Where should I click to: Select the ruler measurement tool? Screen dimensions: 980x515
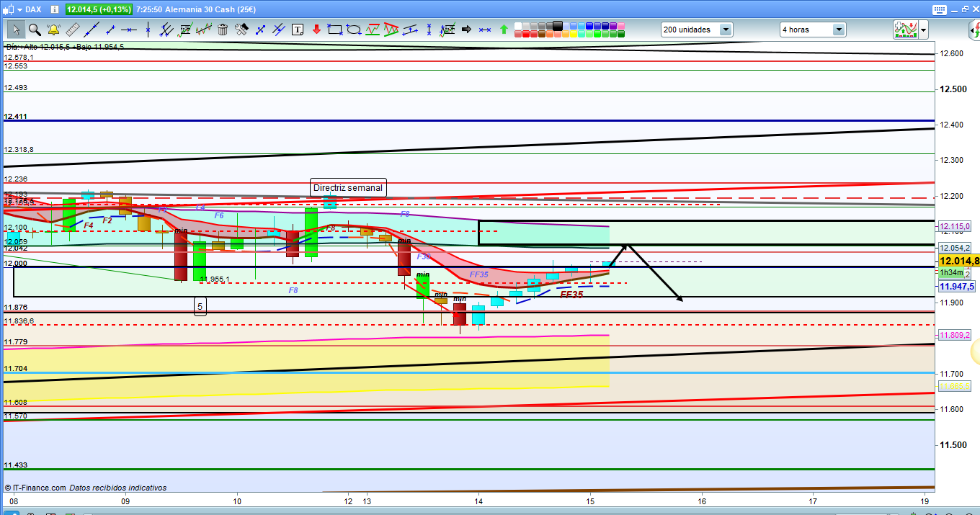point(72,30)
